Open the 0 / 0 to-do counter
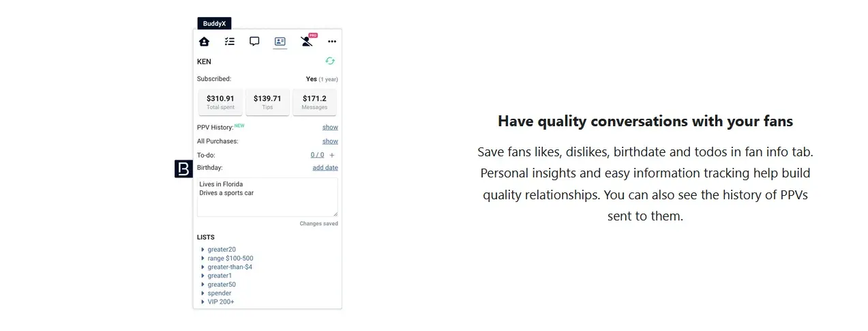 tap(318, 155)
